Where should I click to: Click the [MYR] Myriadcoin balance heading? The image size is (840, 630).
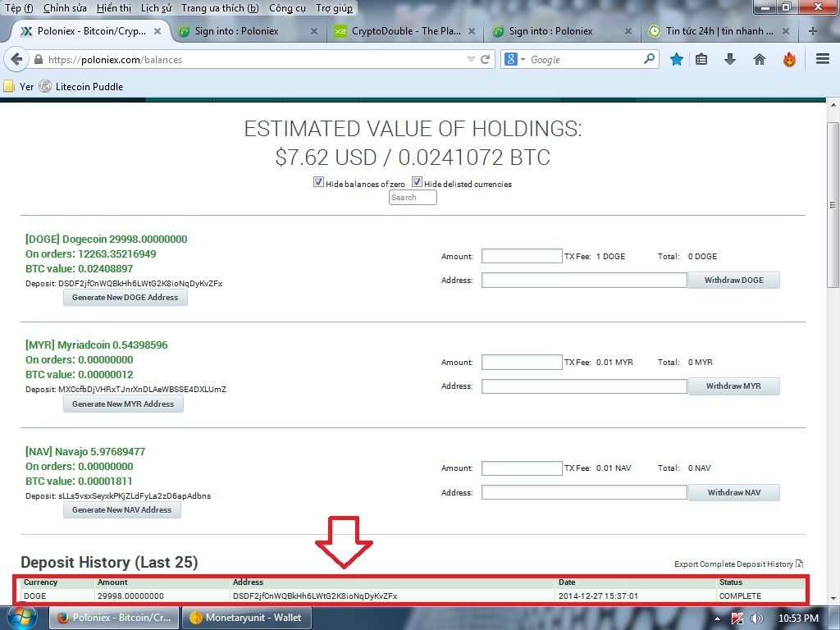(97, 345)
